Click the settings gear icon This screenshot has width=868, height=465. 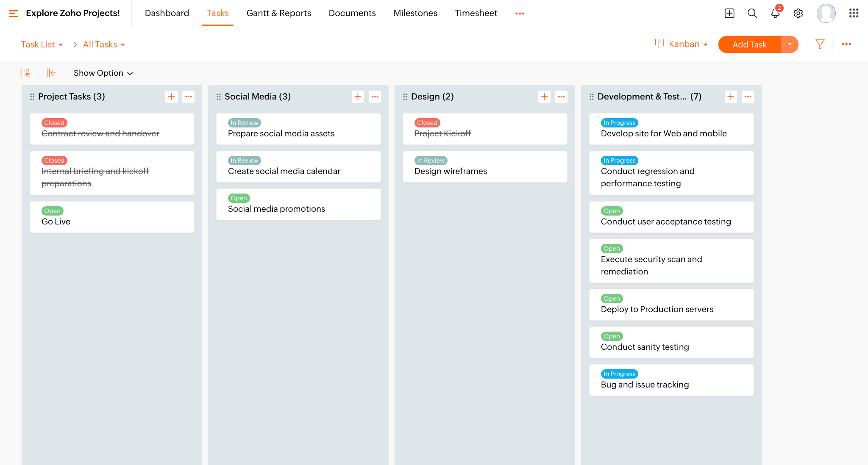coord(798,13)
